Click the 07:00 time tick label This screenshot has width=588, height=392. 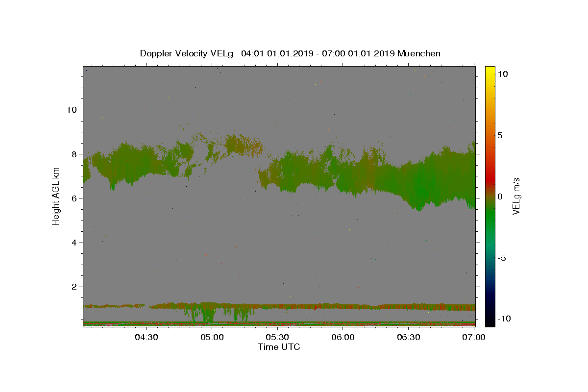point(474,337)
